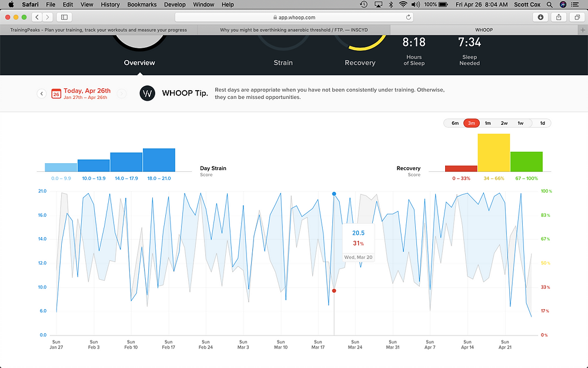
Task: Switch to the INSCYD article tab
Action: coord(293,29)
